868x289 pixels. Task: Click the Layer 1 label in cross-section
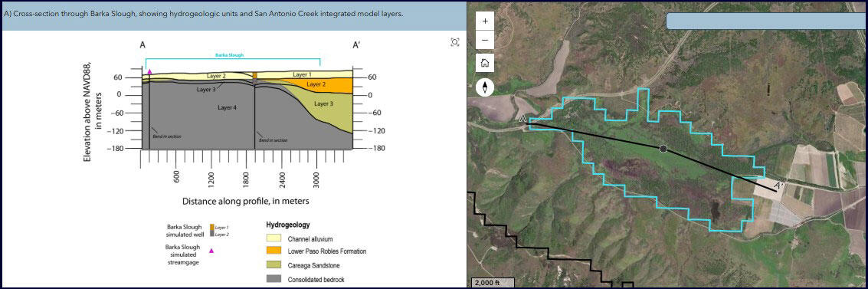pyautogui.click(x=303, y=74)
